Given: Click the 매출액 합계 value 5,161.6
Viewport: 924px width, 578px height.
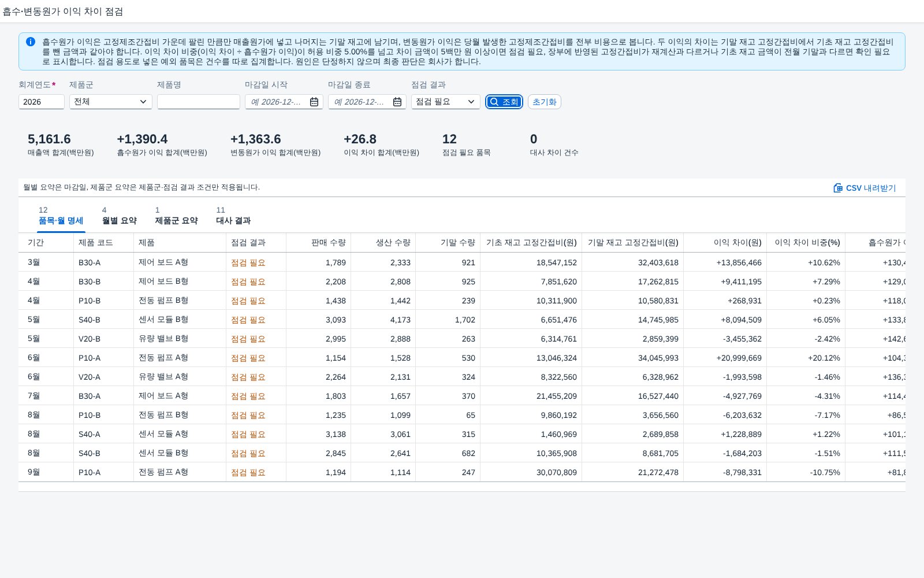Looking at the screenshot, I should tap(49, 139).
